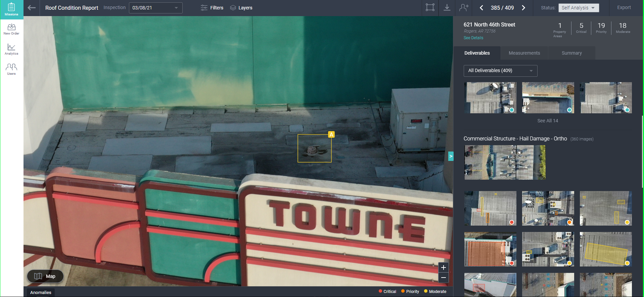Viewport: 644px width, 297px height.
Task: Click the Roof Condition Report title
Action: pyautogui.click(x=72, y=8)
